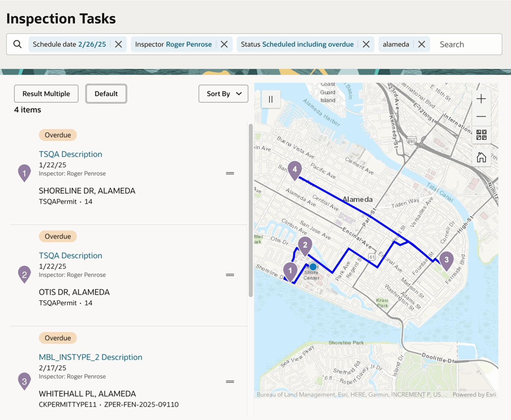Open the Sort By dropdown
Viewport: 511px width, 420px height.
pos(223,94)
